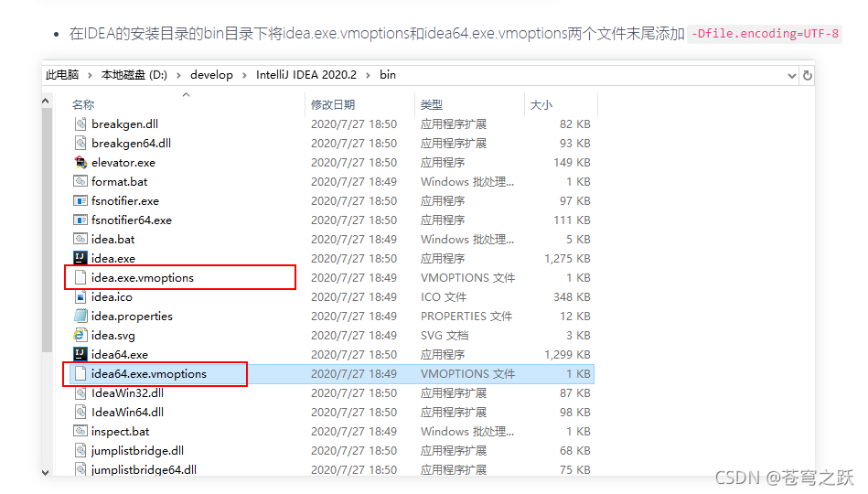The image size is (868, 494).
Task: Select file name idea64.exe.vmoptions
Action: [x=148, y=374]
